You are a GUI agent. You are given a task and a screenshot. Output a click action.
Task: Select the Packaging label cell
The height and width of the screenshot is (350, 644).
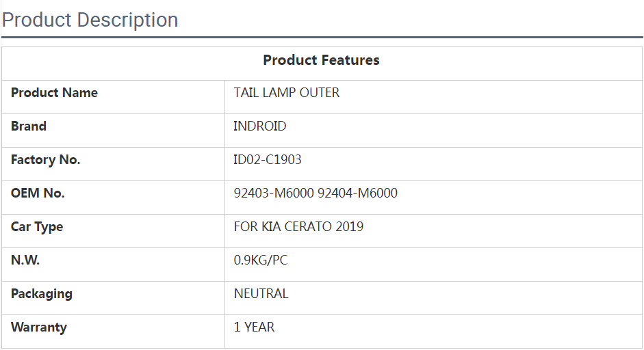coord(41,294)
